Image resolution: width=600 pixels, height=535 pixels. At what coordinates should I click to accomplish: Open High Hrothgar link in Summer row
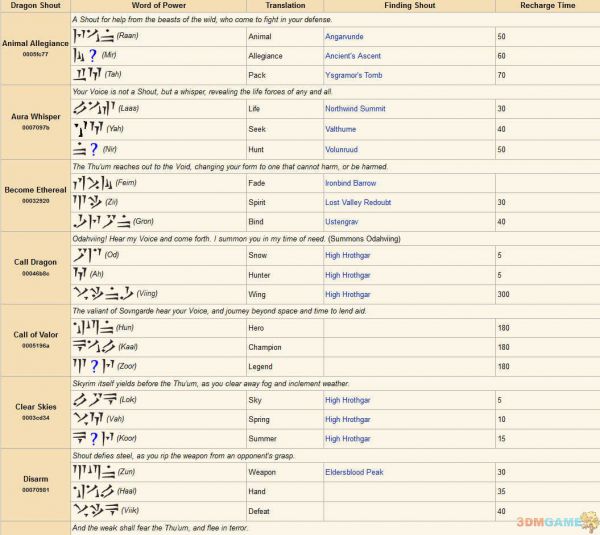(347, 439)
